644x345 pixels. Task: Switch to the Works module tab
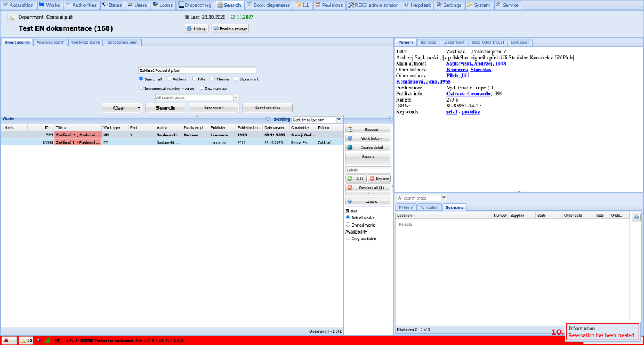(x=50, y=5)
